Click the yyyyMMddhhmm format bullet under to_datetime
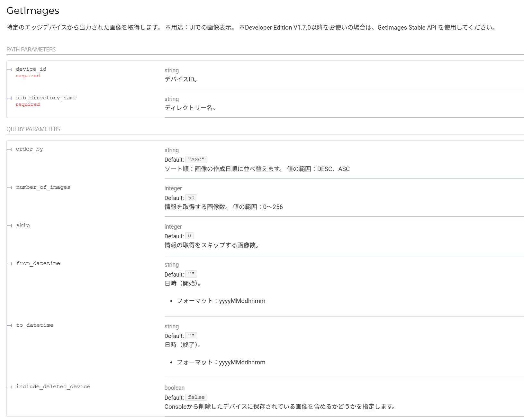The image size is (524, 420). [x=221, y=362]
